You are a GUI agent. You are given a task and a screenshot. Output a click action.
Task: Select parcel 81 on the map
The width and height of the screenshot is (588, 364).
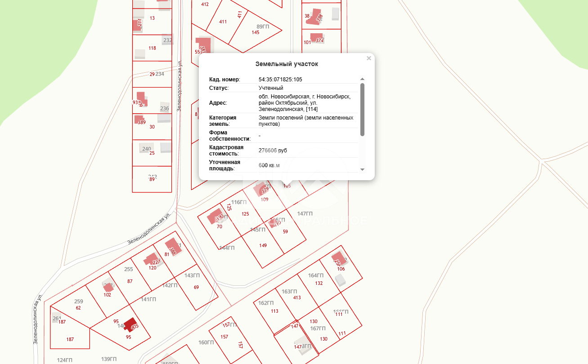(x=167, y=254)
